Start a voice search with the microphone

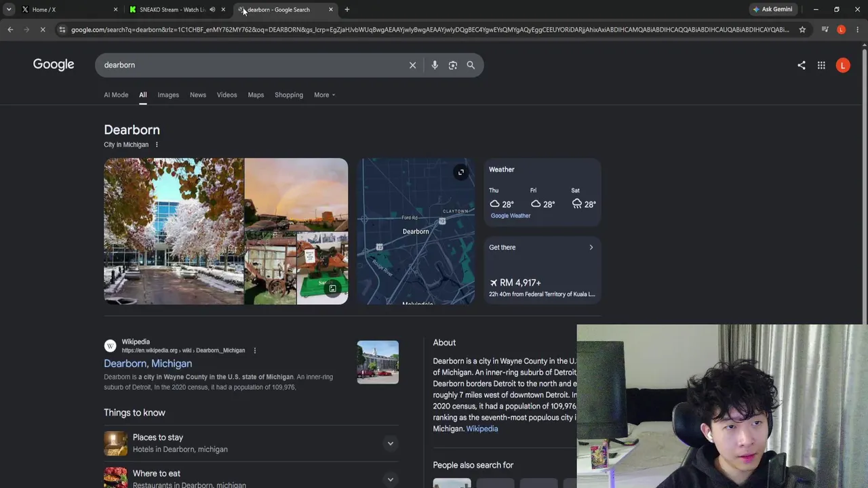click(435, 65)
